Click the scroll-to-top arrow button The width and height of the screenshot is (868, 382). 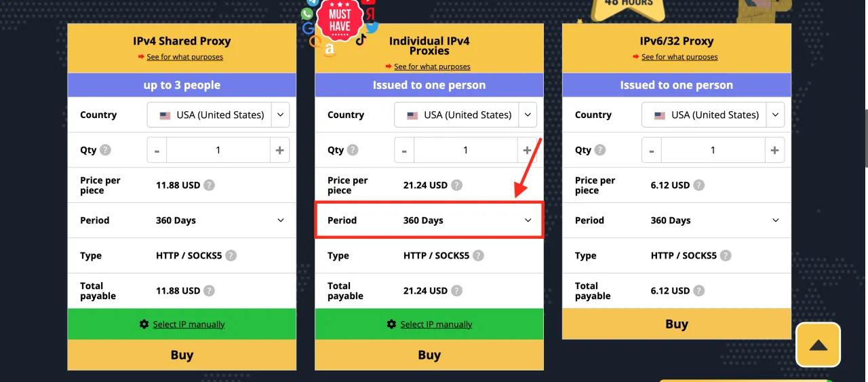pyautogui.click(x=818, y=345)
